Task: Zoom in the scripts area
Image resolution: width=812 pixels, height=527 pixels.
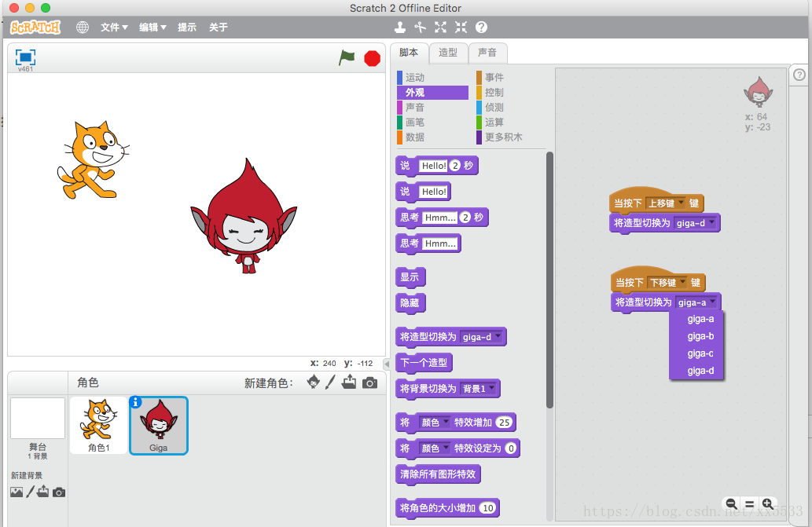Action: (767, 503)
